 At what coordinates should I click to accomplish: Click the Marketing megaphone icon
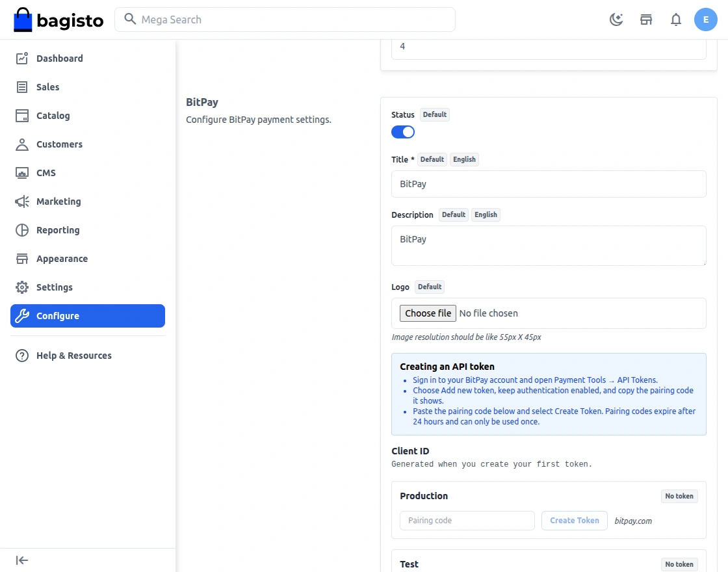pos(22,201)
